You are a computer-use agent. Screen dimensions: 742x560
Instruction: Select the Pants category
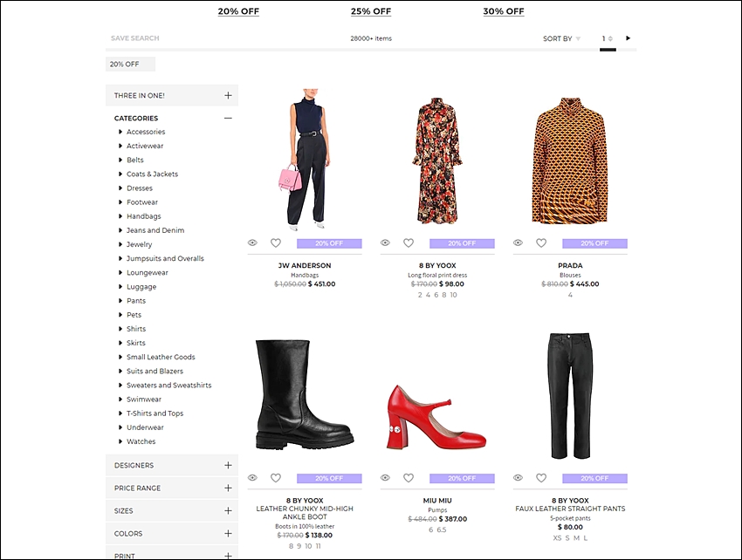(136, 301)
